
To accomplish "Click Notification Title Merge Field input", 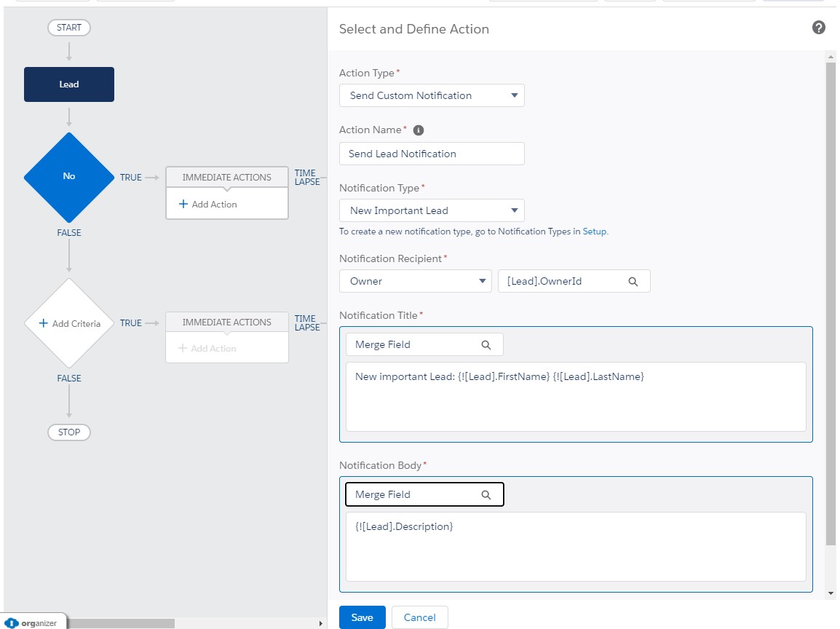I will point(424,344).
